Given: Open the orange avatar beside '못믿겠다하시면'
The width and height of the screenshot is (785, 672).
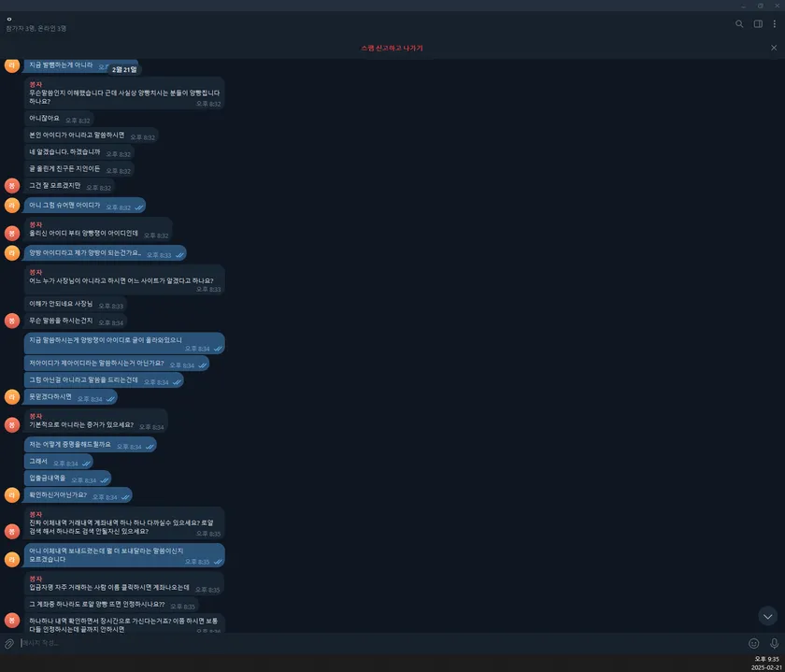Looking at the screenshot, I should [12, 397].
